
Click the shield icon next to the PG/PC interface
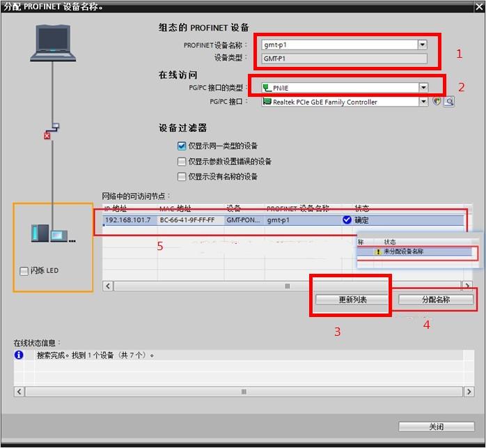coord(437,102)
